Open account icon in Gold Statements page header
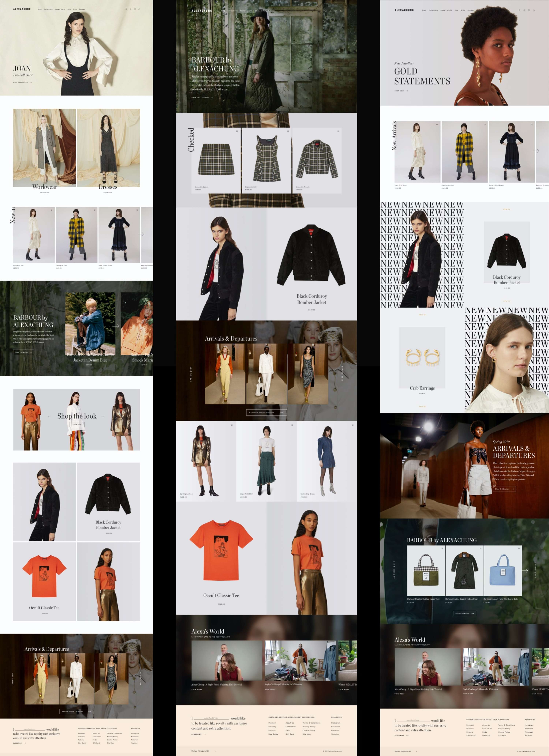 (524, 10)
